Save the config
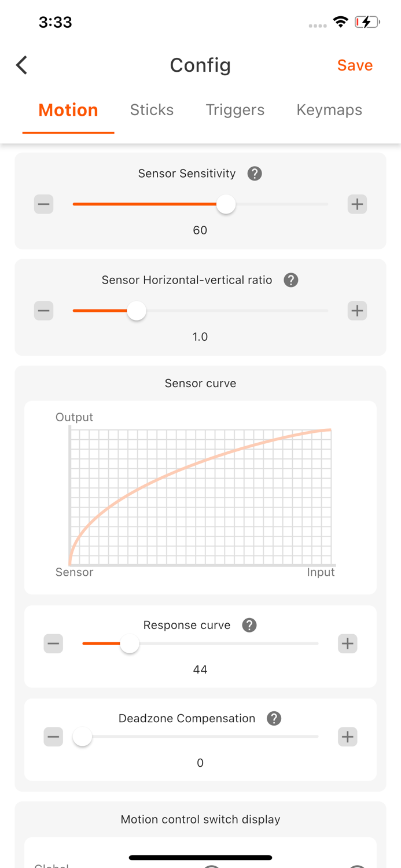The width and height of the screenshot is (401, 868). (x=355, y=65)
